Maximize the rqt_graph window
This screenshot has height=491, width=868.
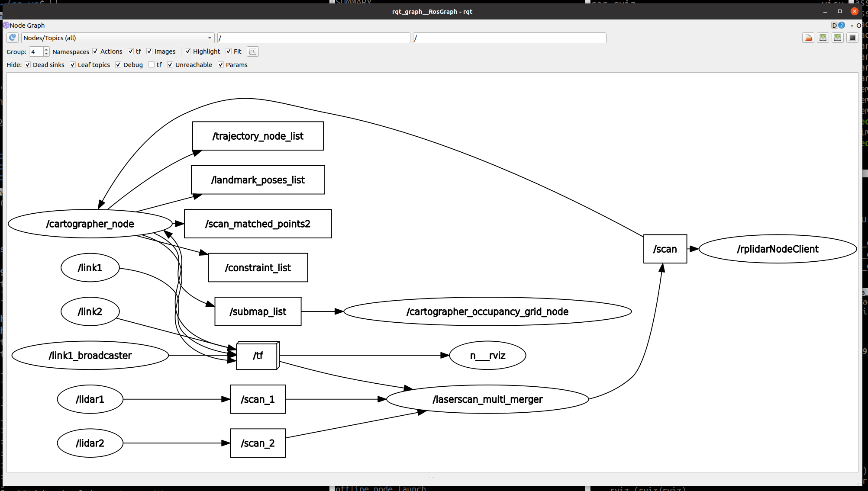[840, 11]
